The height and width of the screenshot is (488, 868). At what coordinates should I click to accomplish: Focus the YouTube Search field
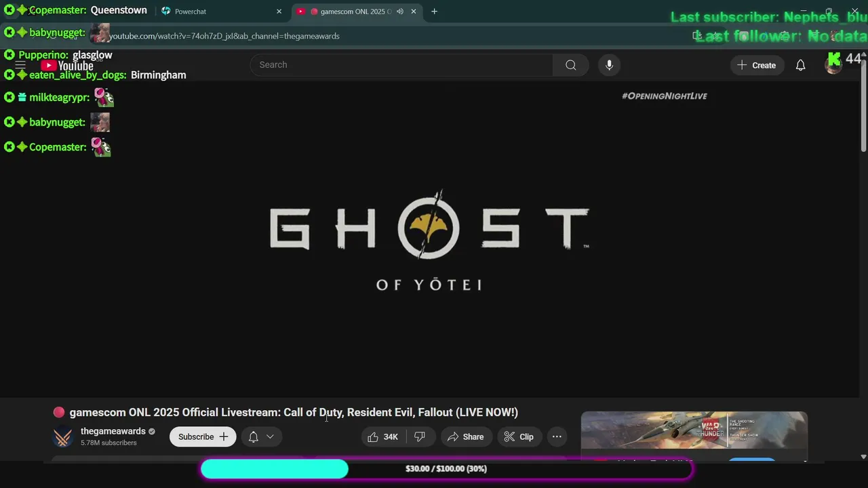pyautogui.click(x=401, y=65)
